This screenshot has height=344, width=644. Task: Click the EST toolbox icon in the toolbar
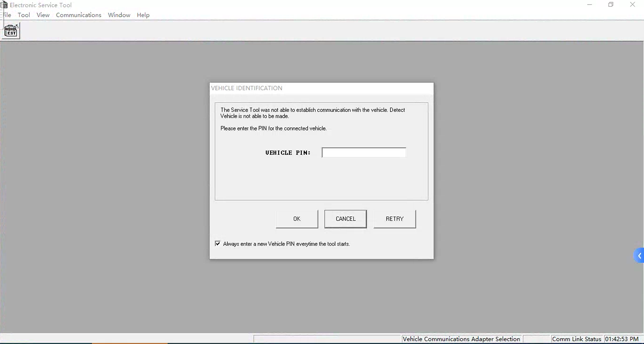tap(11, 31)
